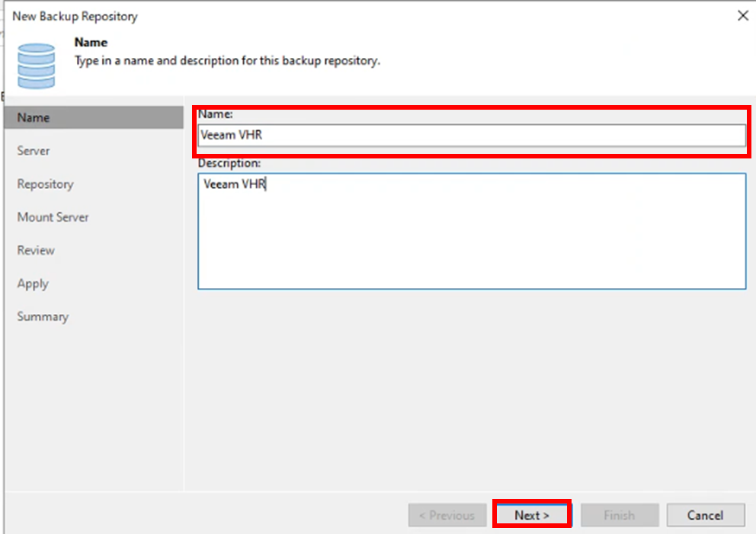Viewport: 756px width, 534px height.
Task: Click the 'New Backup Repository' window title
Action: (x=75, y=17)
